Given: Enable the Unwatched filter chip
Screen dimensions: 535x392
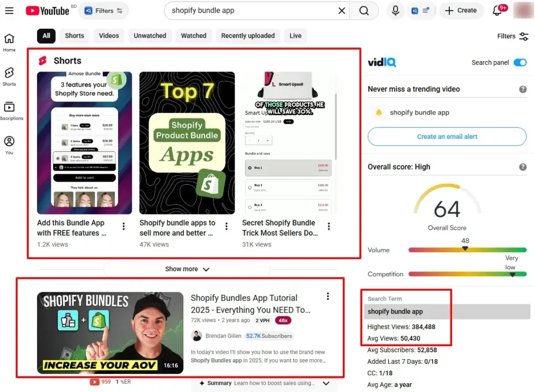Looking at the screenshot, I should [x=149, y=35].
